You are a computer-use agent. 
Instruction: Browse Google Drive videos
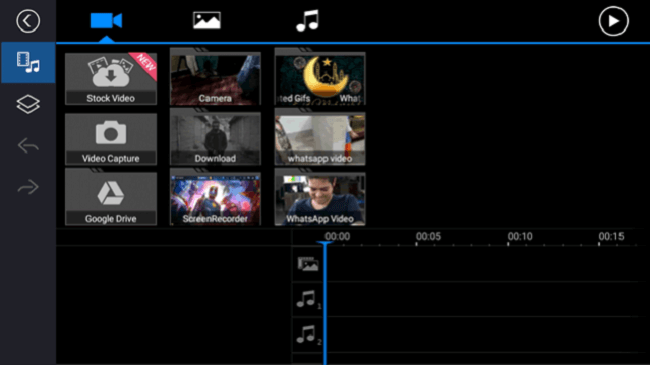(111, 197)
